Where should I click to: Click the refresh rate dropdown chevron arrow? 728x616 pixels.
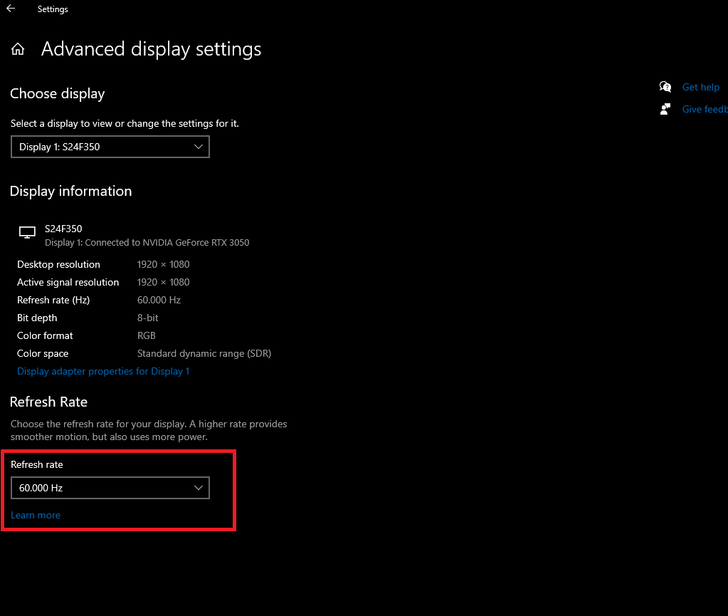198,488
